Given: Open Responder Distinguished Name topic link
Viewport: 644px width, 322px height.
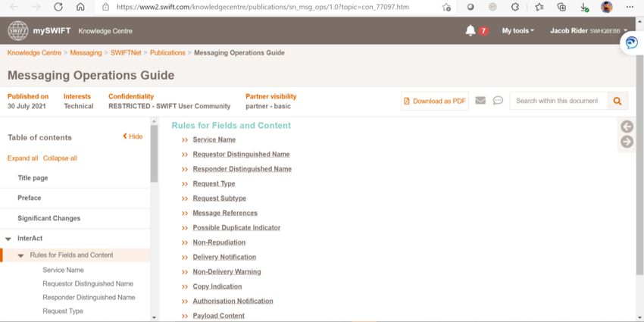Looking at the screenshot, I should coord(242,169).
